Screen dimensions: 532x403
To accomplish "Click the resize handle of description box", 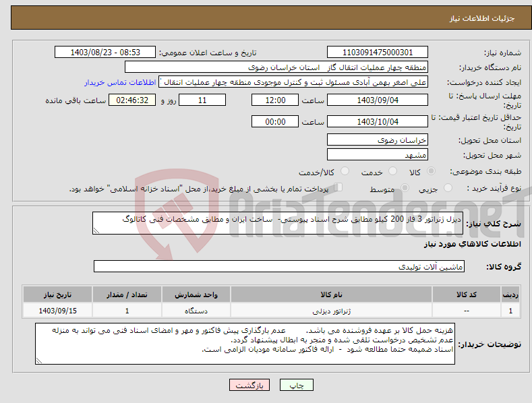I will point(96,230).
